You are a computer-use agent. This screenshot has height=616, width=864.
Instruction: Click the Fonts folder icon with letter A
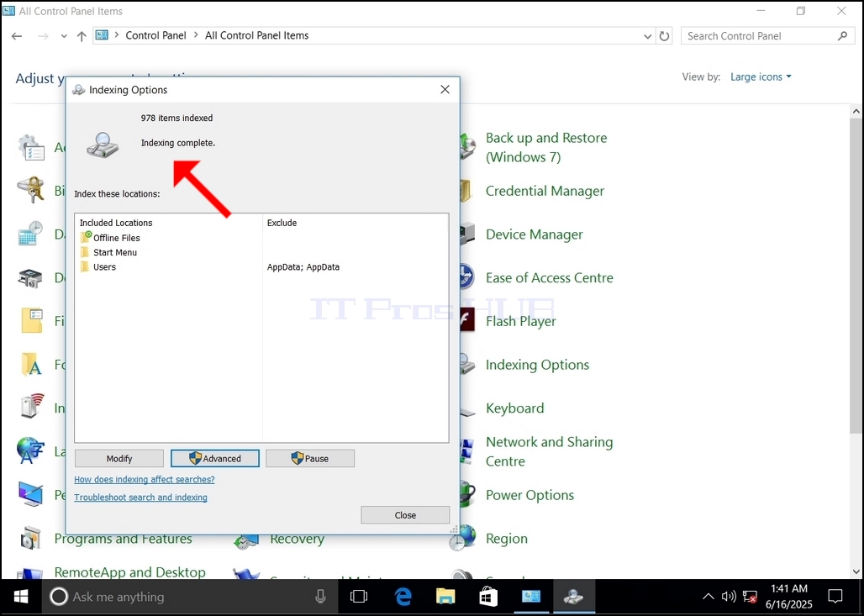[31, 364]
